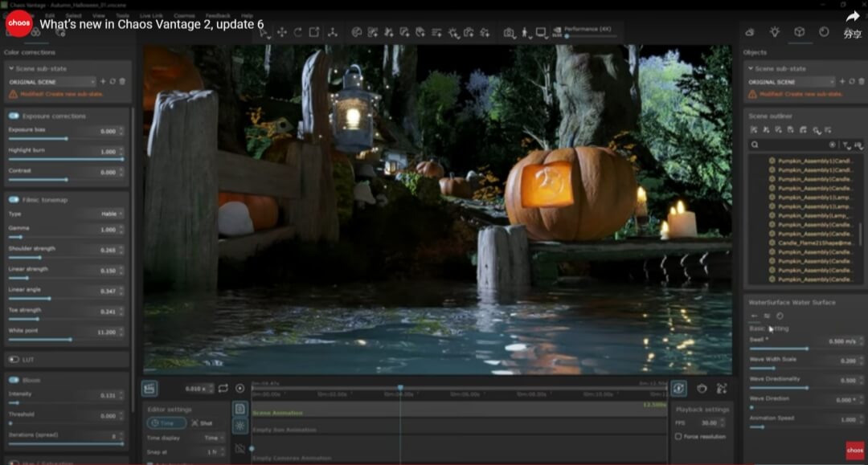
Task: Select Shot mode in Editor settings
Action: (x=203, y=423)
